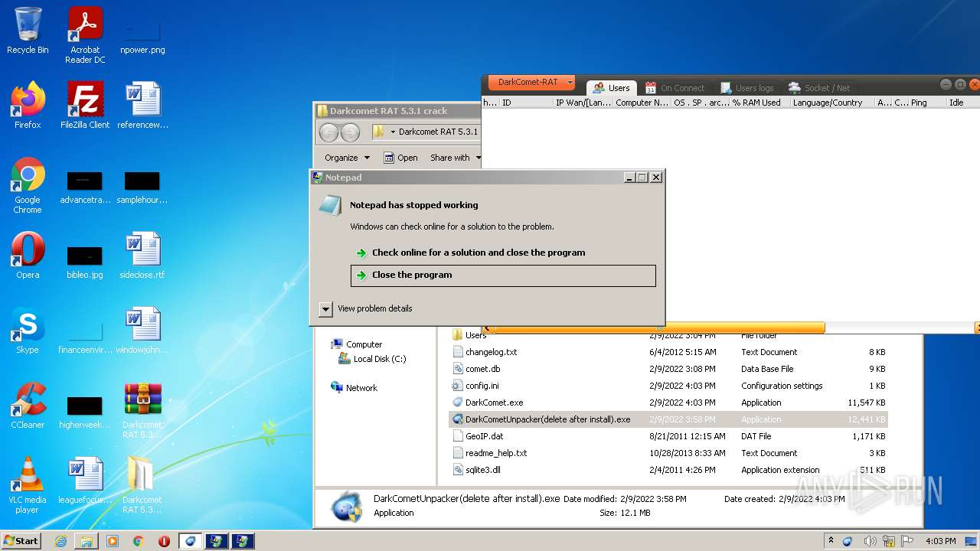Open Skype desktop shortcut

click(x=28, y=331)
